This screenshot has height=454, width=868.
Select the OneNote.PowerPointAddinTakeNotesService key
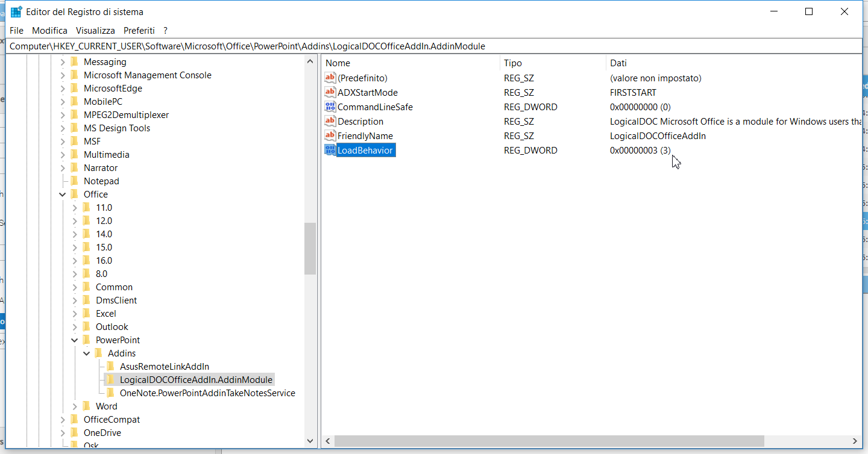tap(207, 393)
